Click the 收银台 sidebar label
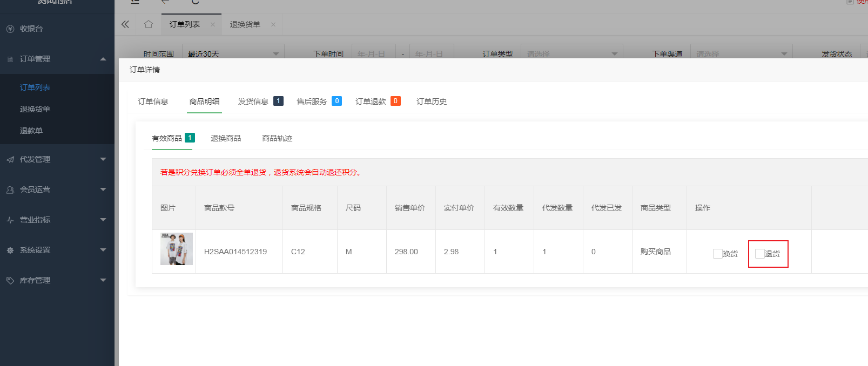 [x=31, y=29]
